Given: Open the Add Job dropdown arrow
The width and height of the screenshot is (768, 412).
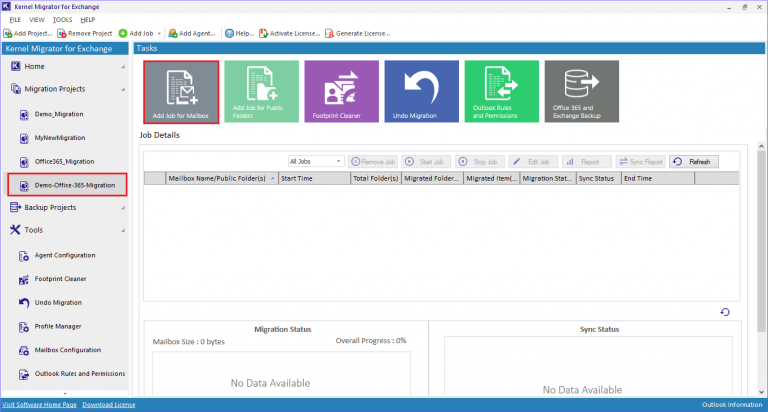Looking at the screenshot, I should pos(159,34).
